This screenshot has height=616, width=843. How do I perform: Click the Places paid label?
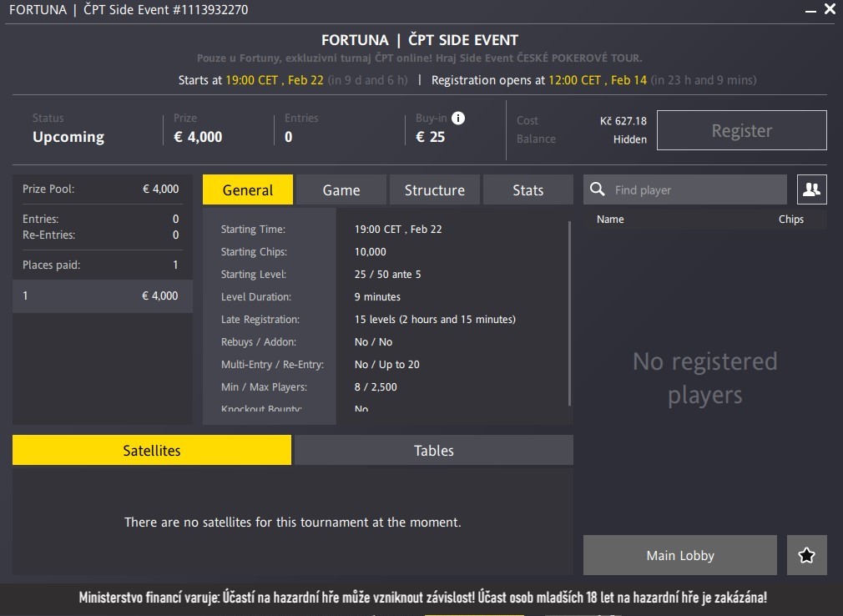[x=51, y=265]
